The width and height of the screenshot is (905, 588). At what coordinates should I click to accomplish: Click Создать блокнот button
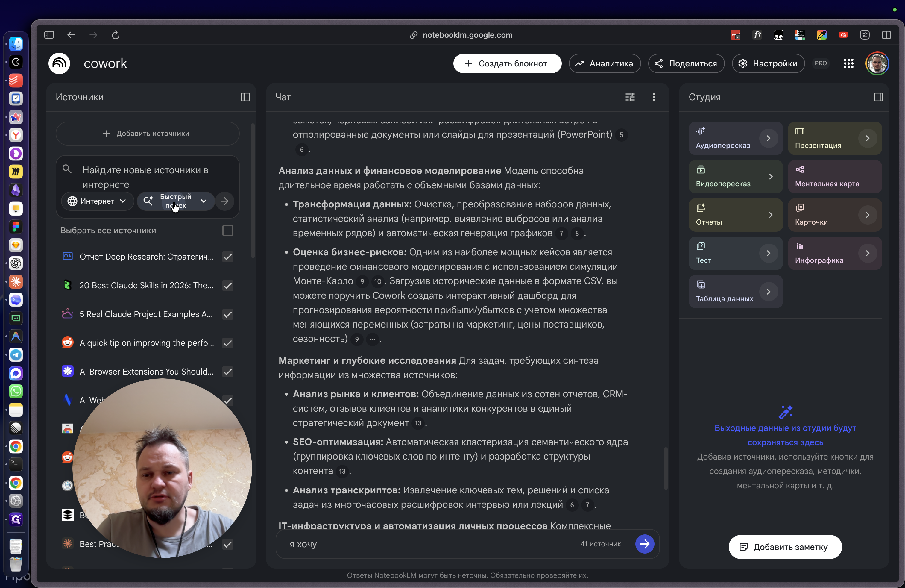507,63
